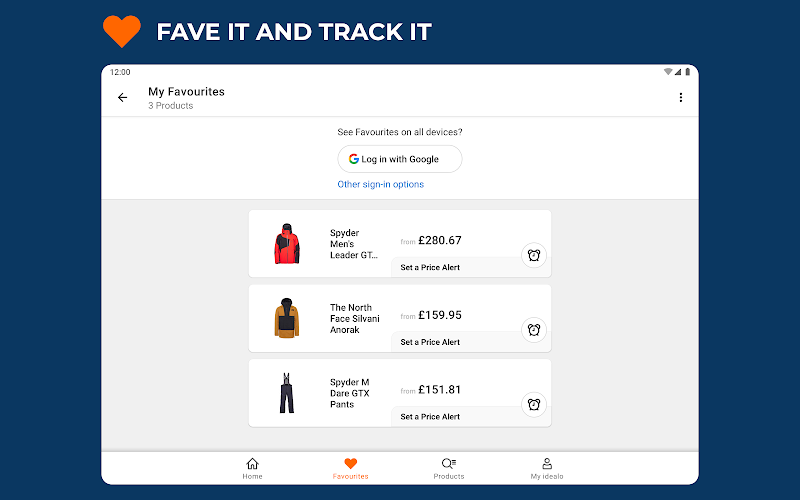Select the Favourites tab
The height and width of the screenshot is (500, 800).
[350, 468]
